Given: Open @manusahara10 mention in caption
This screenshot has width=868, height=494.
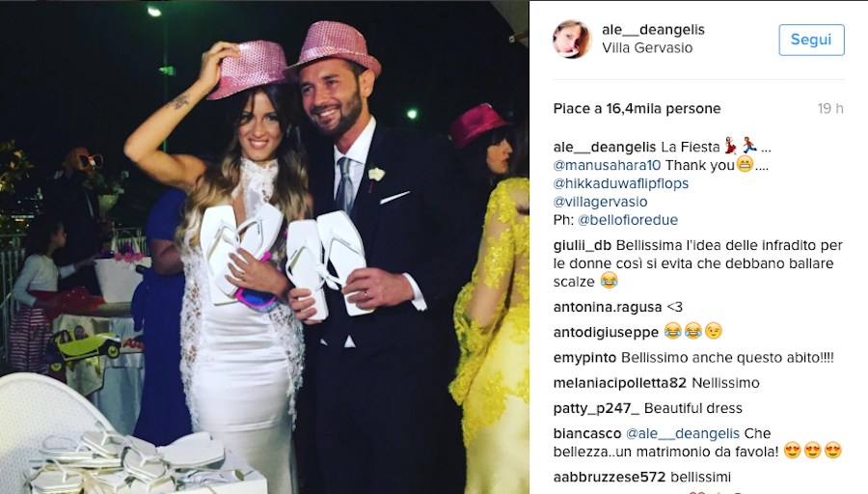Looking at the screenshot, I should tap(608, 166).
